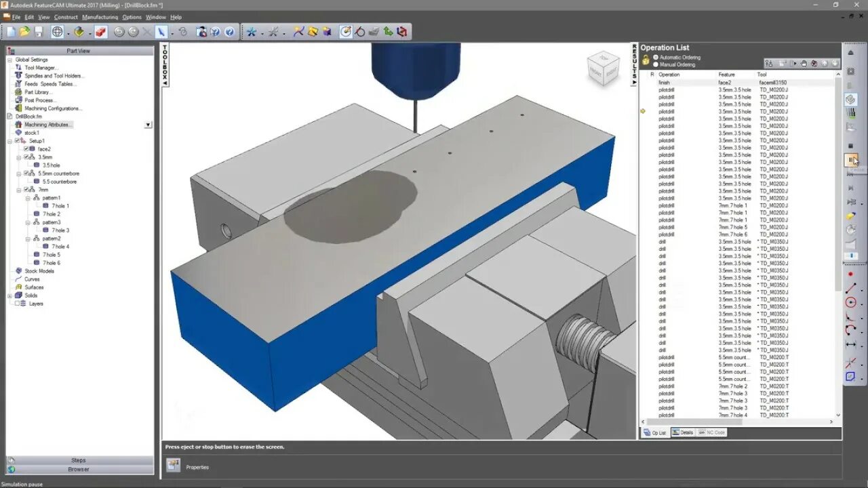Click the Save floppy disk icon
868x488 pixels.
pos(39,31)
